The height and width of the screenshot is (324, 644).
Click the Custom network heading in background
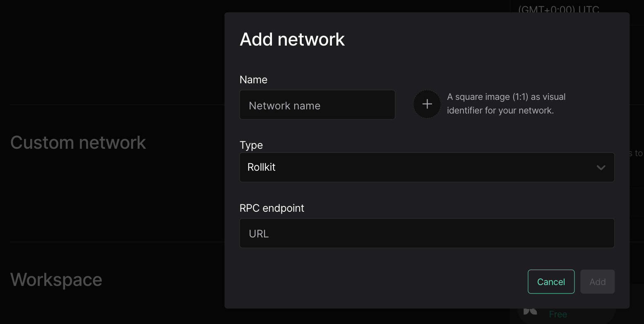coord(78,143)
